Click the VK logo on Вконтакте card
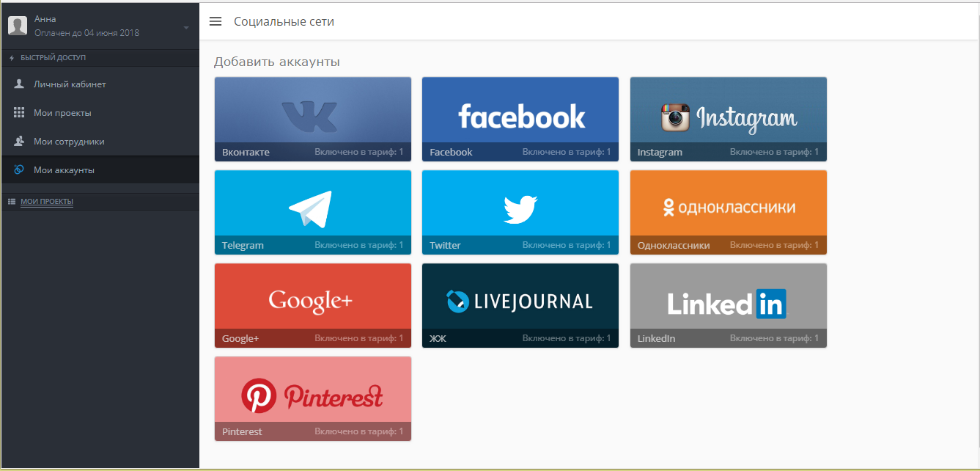Viewport: 980px width, 471px height. click(309, 116)
